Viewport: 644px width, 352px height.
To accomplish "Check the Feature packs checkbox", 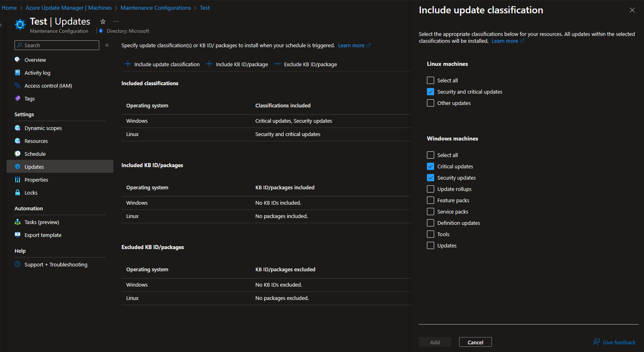I will coord(431,200).
